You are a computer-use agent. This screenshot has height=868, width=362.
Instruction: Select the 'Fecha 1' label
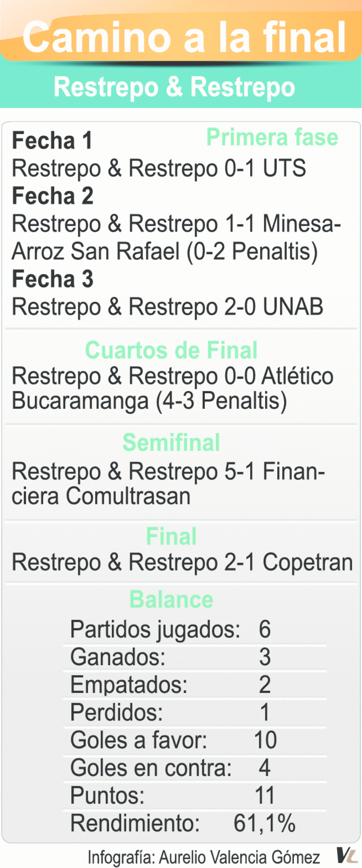(x=52, y=141)
